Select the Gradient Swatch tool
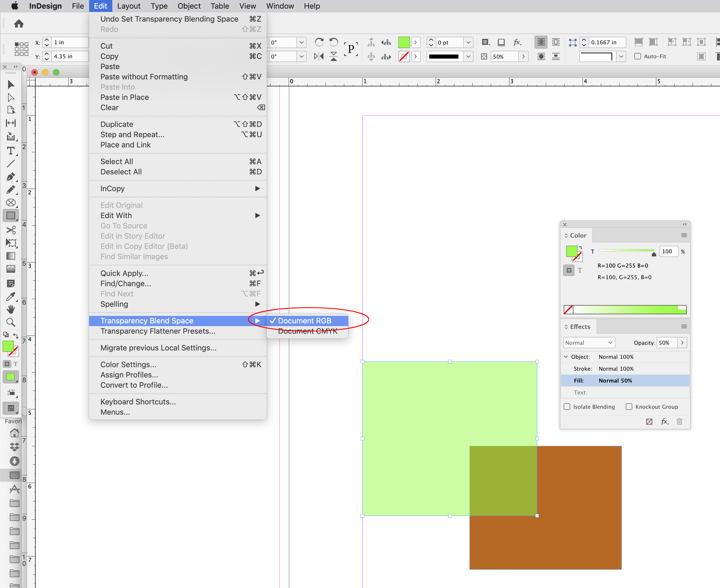Screen dimensions: 720x588 pyautogui.click(x=11, y=256)
